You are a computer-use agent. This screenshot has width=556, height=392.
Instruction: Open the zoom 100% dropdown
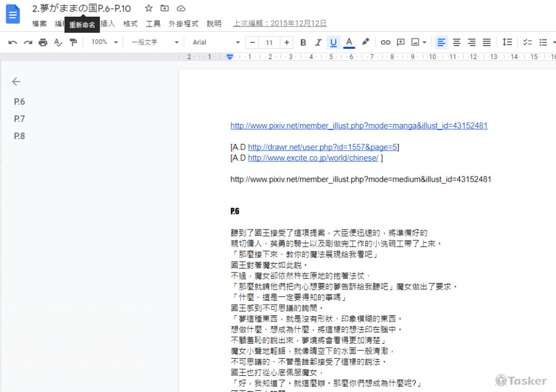pos(104,42)
